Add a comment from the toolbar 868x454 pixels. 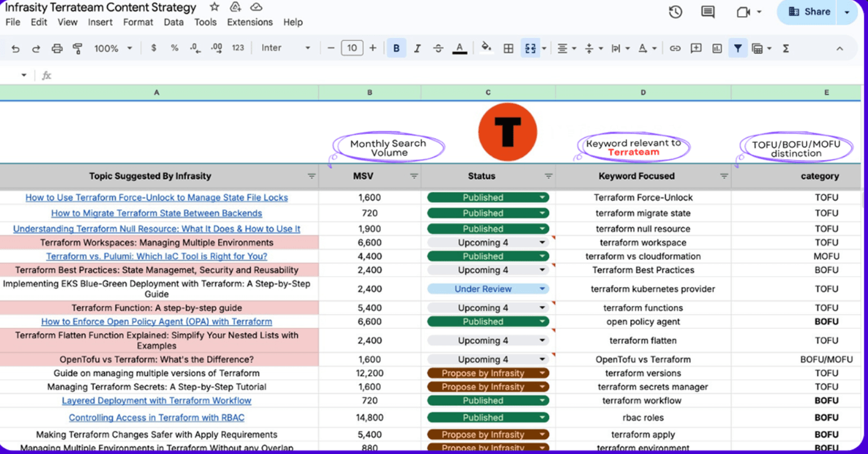click(x=696, y=48)
